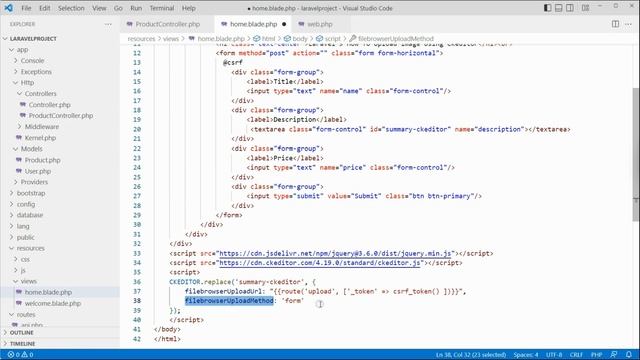Open Controller.php in explorer
The image size is (640, 360).
click(49, 104)
